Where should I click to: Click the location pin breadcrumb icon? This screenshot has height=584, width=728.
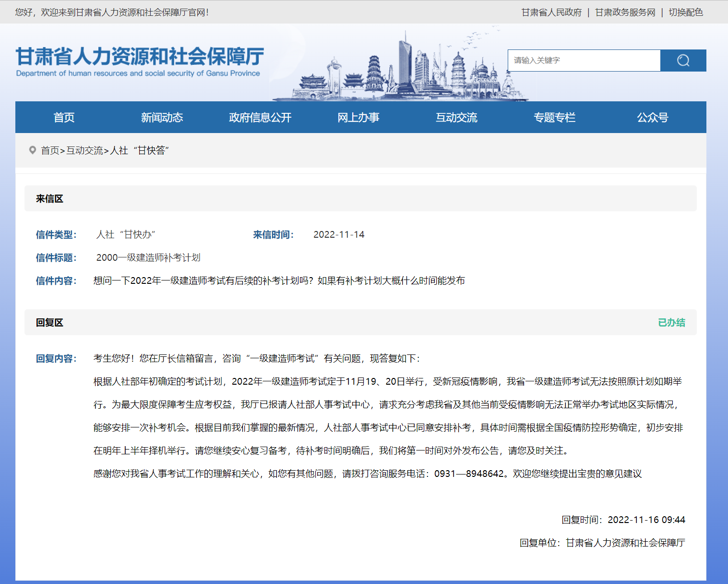pos(33,150)
